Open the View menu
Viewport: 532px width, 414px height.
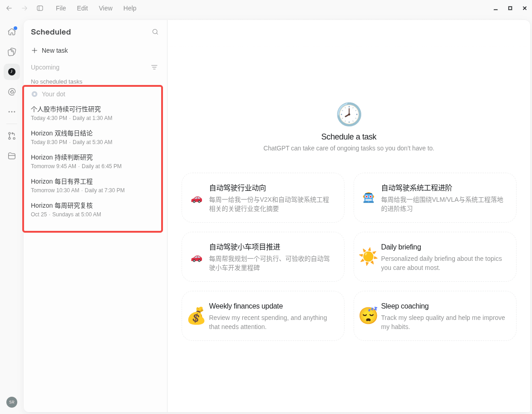pos(105,8)
